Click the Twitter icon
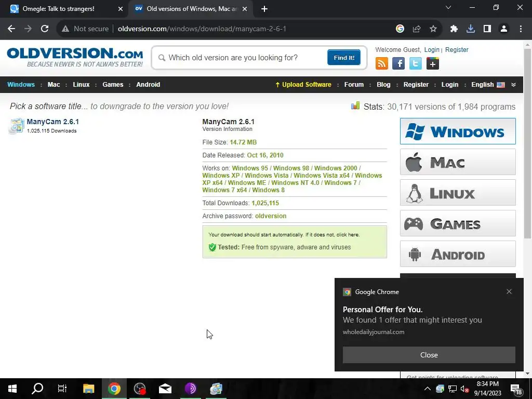 (x=415, y=63)
